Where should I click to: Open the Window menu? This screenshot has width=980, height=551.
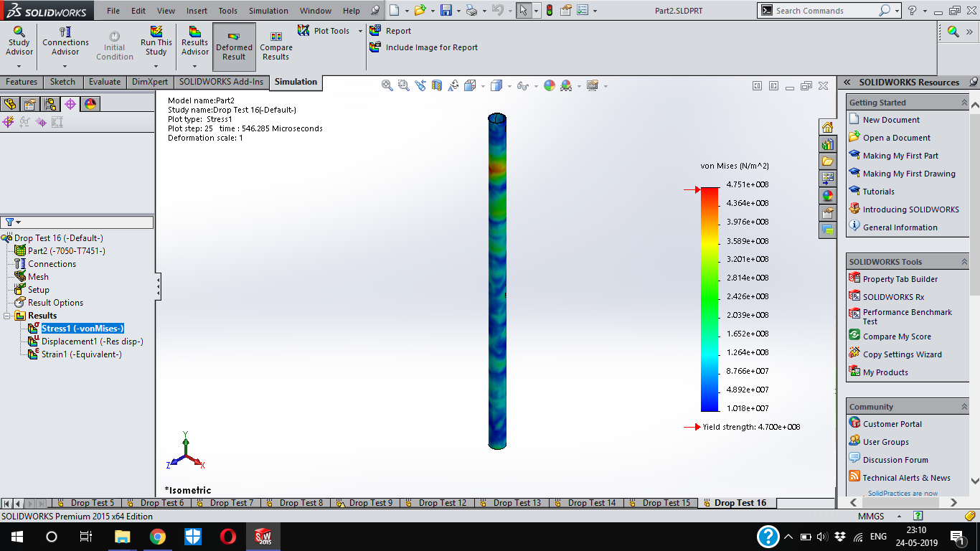(316, 11)
